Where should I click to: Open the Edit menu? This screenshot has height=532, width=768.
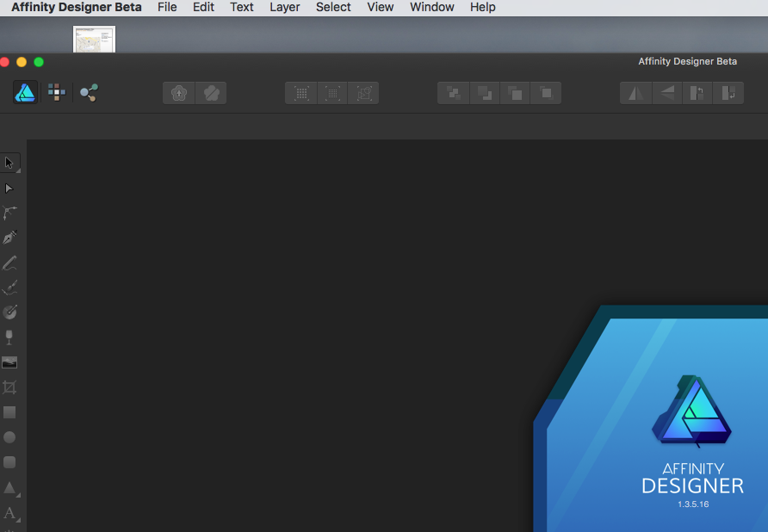pyautogui.click(x=203, y=8)
